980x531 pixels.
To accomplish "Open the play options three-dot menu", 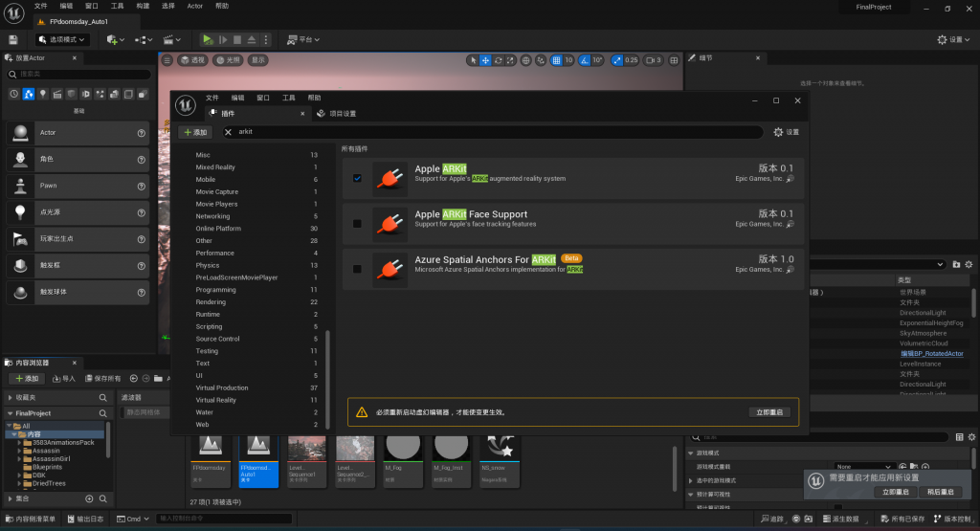I will coord(266,39).
